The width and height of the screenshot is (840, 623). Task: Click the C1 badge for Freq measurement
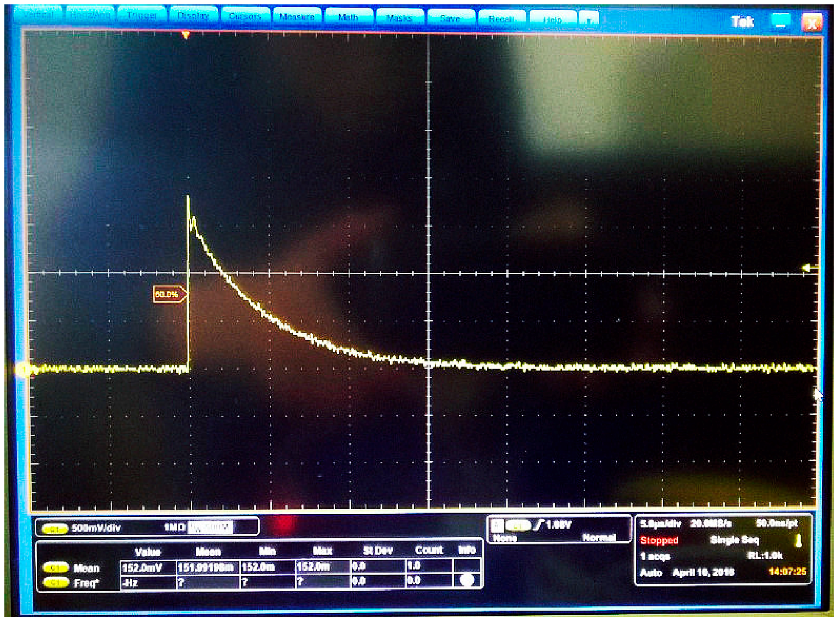[56, 583]
